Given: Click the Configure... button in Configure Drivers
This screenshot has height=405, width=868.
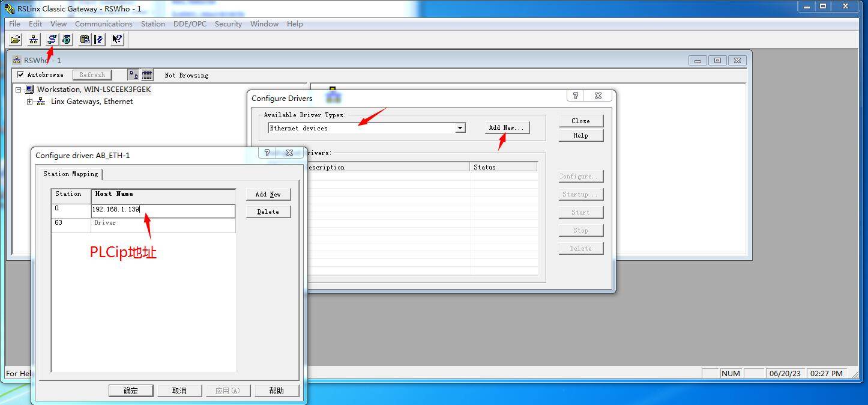Looking at the screenshot, I should coord(580,176).
